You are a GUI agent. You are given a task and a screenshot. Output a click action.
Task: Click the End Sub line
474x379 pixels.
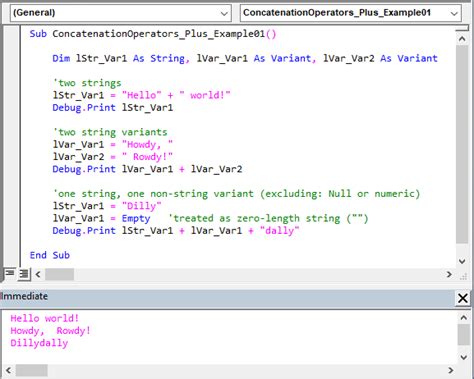(x=50, y=255)
